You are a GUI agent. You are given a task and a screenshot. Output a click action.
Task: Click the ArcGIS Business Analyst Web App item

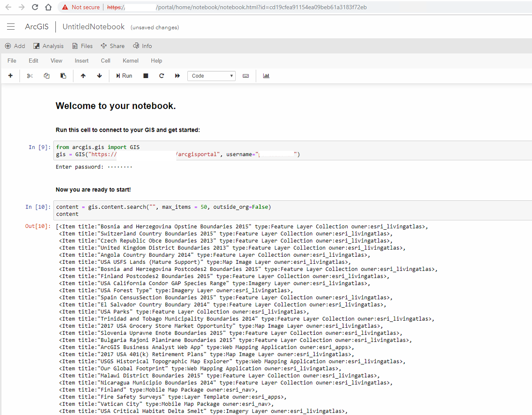click(206, 347)
